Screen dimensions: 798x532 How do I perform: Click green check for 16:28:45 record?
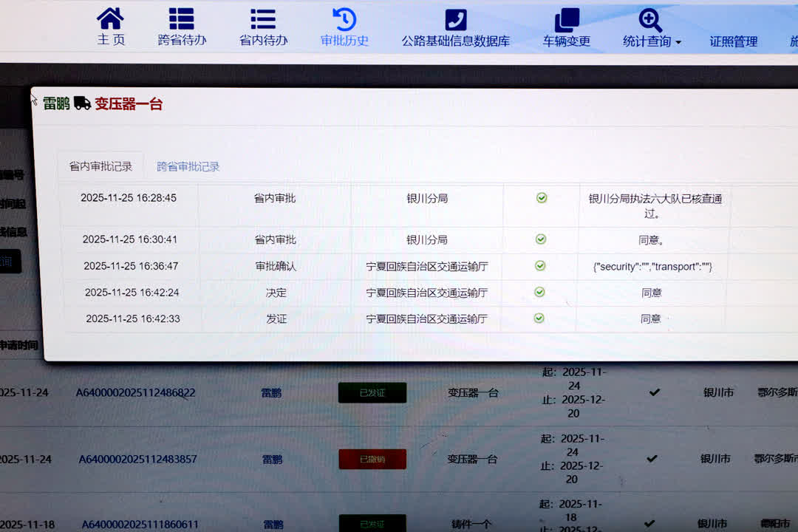click(x=542, y=198)
